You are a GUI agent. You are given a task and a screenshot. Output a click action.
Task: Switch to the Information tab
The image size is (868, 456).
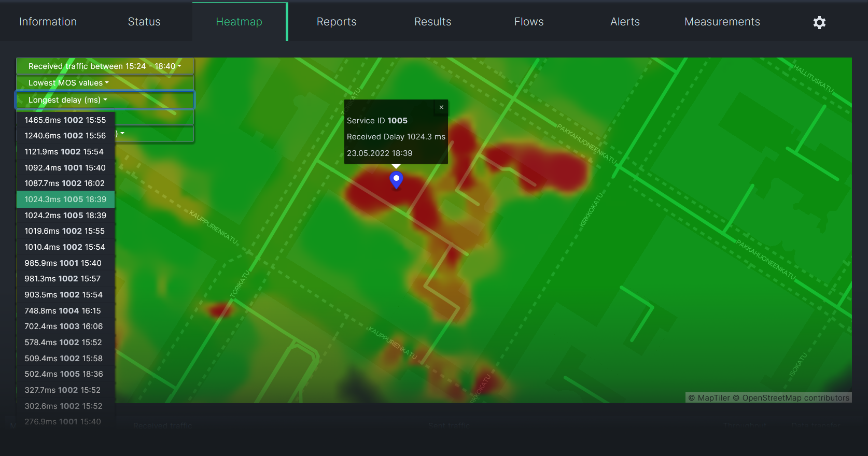point(48,22)
